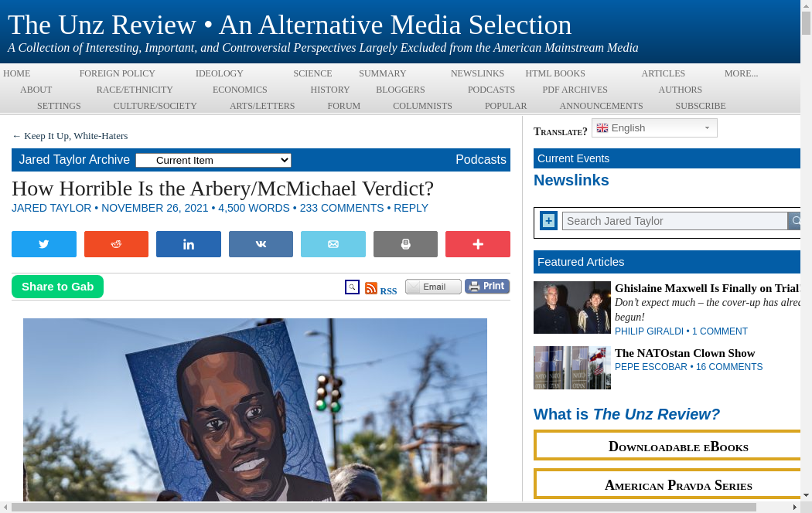This screenshot has width=812, height=513.
Task: Open the RSS feed link
Action: pos(380,289)
